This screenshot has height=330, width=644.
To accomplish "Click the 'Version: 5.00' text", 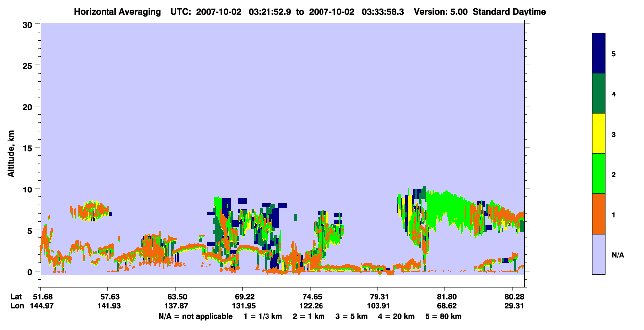I will (441, 12).
